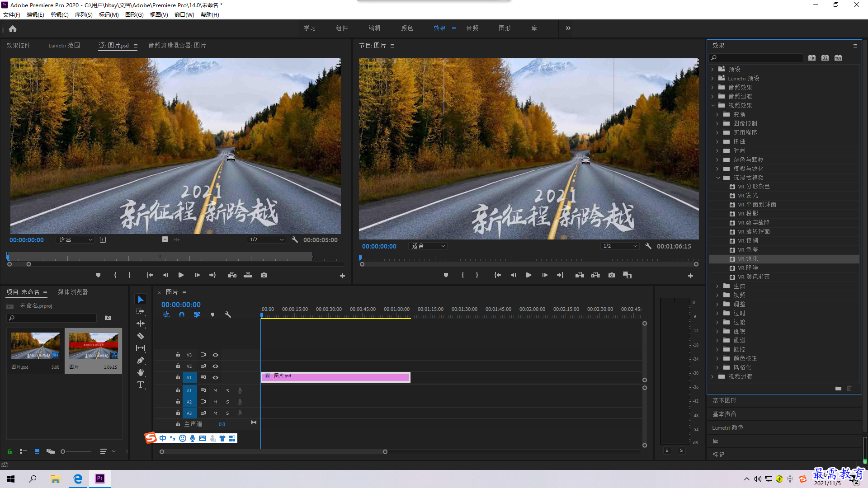
Task: Select the Razor tool in the toolbar
Action: click(141, 336)
